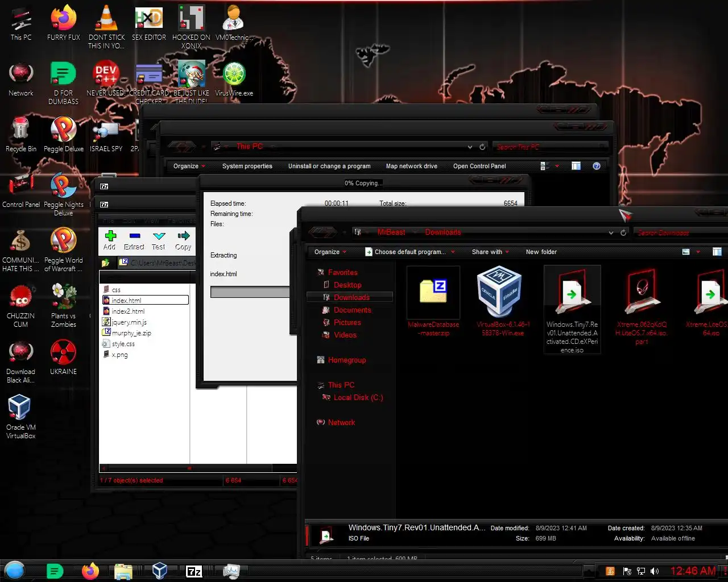This screenshot has width=728, height=582.
Task: Open the view options dropdown in Downloads window
Action: coord(698,252)
